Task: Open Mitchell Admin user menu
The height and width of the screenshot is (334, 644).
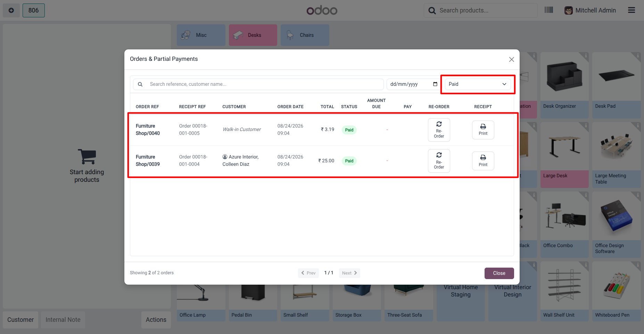Action: tap(590, 10)
